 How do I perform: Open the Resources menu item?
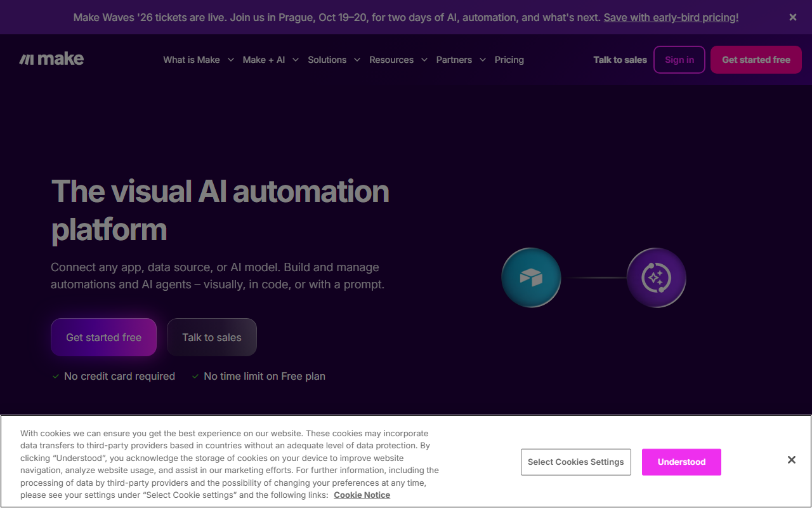[x=391, y=60]
